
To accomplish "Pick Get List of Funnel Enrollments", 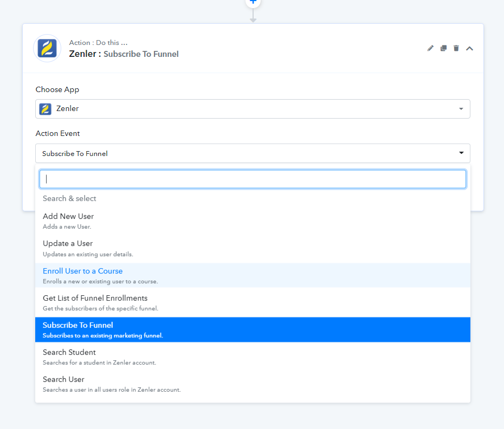I will (x=253, y=302).
